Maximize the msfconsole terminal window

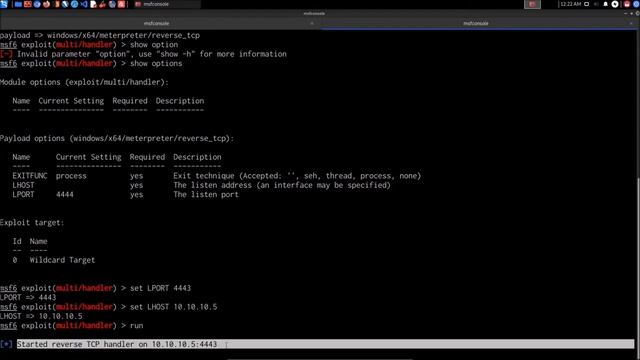(x=631, y=13)
